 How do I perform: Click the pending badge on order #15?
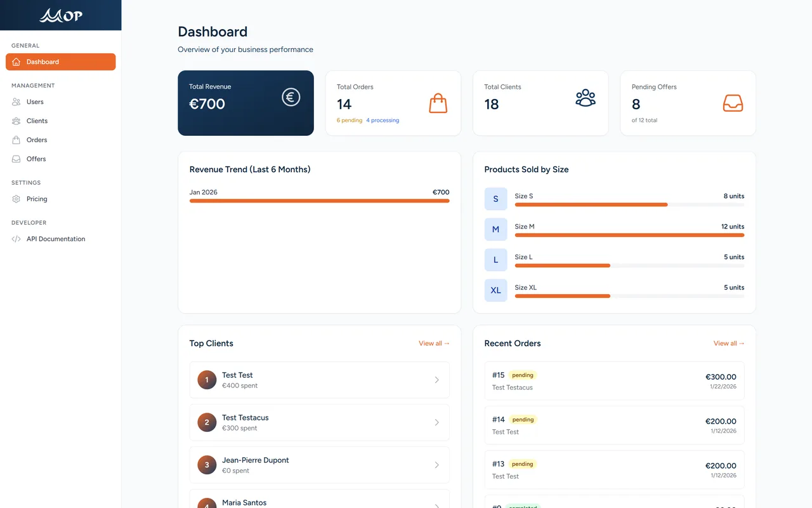[x=523, y=375]
